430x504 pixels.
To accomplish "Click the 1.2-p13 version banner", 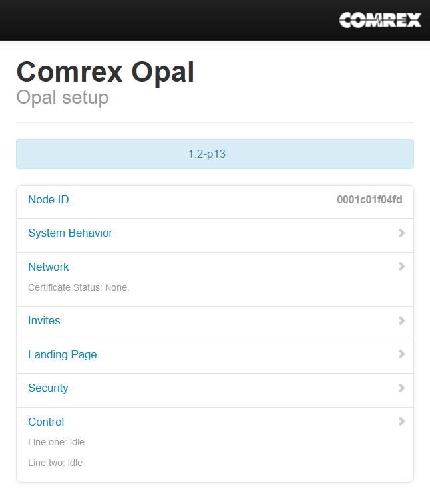I will 215,154.
